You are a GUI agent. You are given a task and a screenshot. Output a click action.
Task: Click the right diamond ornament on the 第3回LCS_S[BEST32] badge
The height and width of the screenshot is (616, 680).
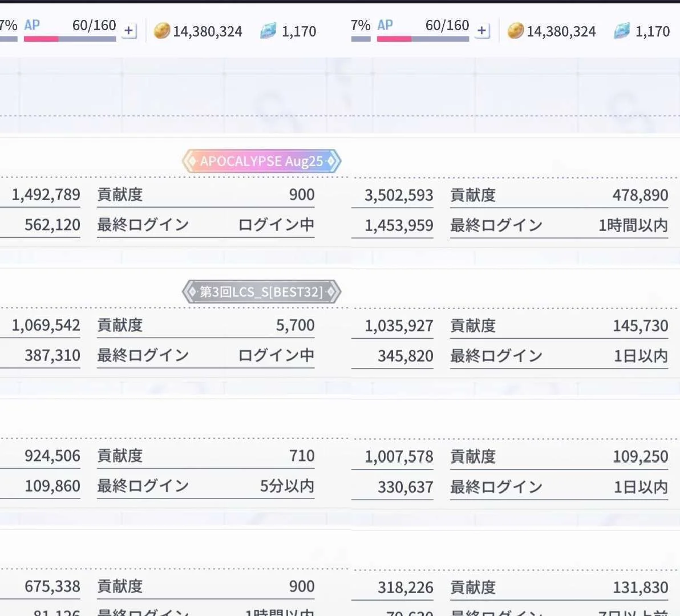coord(331,292)
